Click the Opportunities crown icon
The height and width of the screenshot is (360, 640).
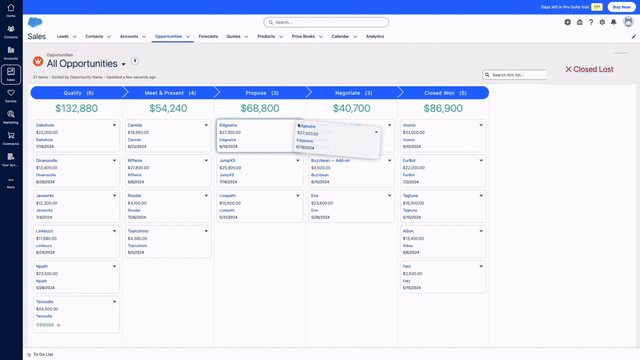click(38, 62)
